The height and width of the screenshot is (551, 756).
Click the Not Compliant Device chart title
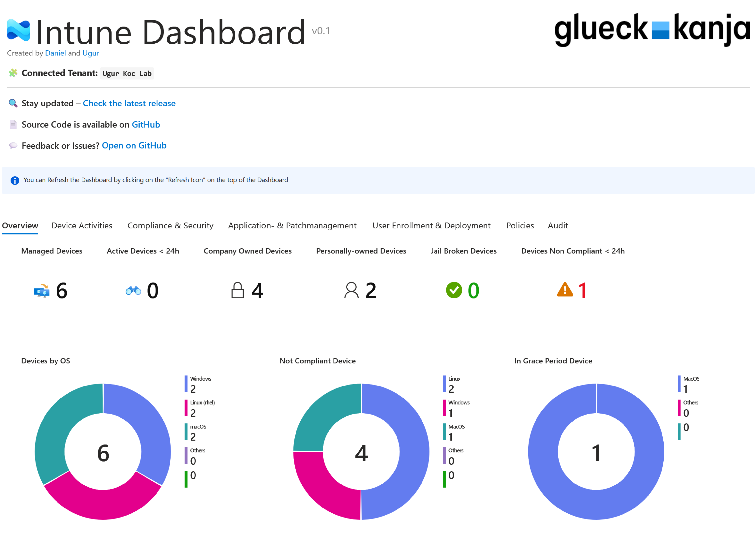317,361
